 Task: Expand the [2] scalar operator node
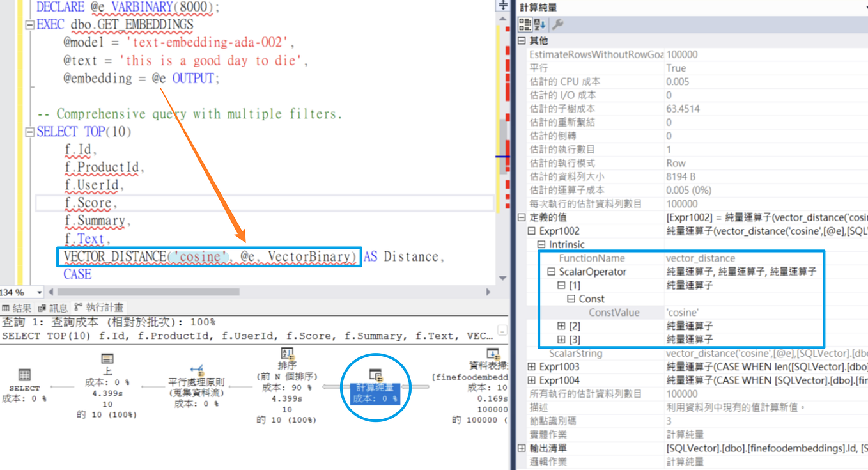[x=561, y=325]
